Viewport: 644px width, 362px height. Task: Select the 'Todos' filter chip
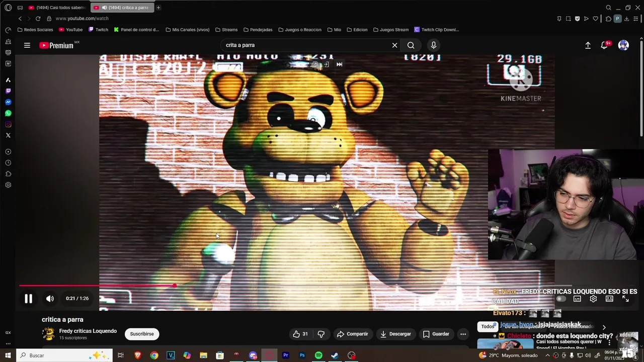pyautogui.click(x=488, y=327)
